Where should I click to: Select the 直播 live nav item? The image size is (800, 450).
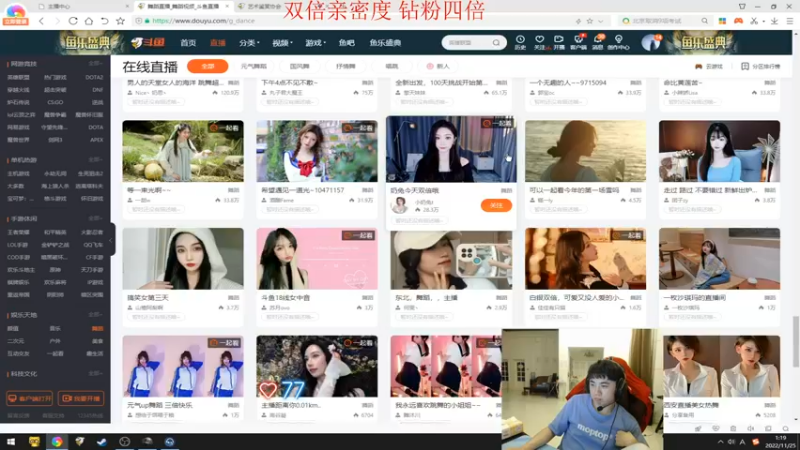click(x=218, y=43)
